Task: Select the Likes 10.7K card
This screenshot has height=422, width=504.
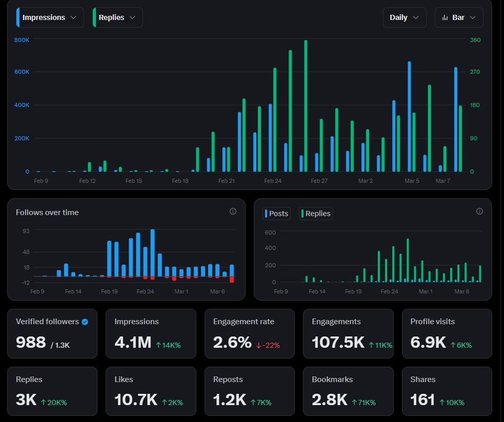Action: click(x=151, y=391)
